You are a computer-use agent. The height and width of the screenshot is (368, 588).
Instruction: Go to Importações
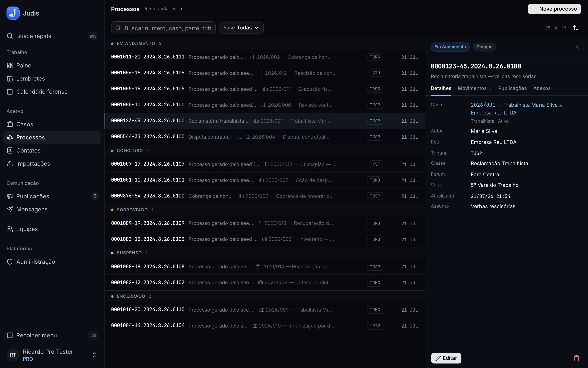click(x=52, y=164)
